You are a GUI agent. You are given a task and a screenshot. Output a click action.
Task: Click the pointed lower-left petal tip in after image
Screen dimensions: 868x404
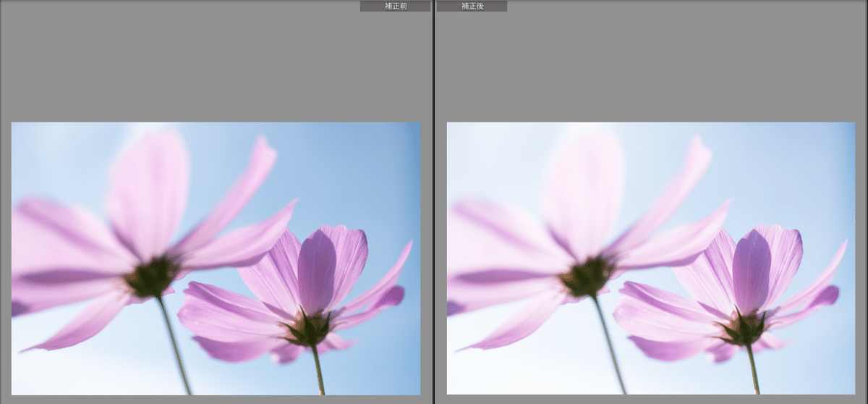[464, 350]
